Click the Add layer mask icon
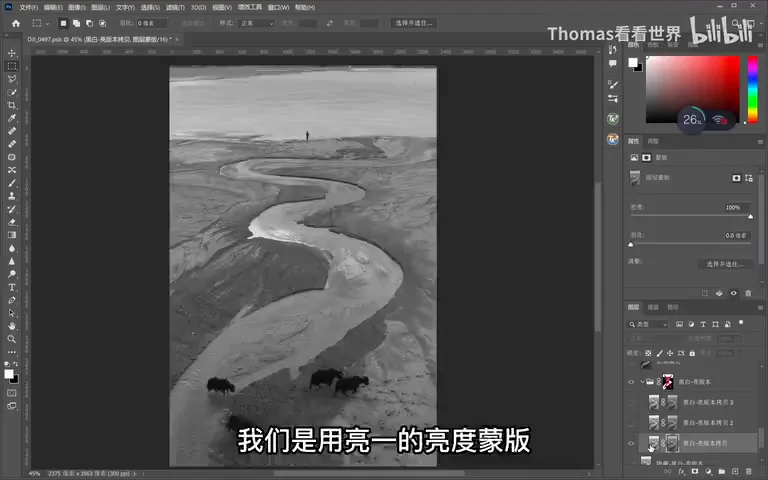 [695, 471]
